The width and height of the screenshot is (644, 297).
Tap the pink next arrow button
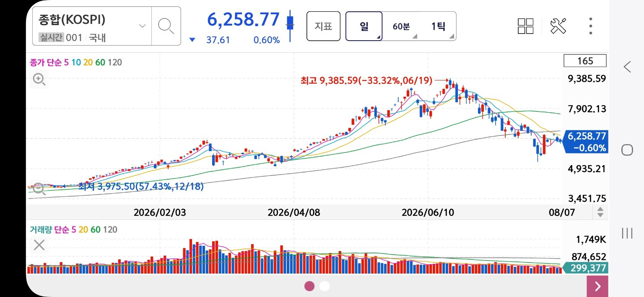[x=597, y=287]
